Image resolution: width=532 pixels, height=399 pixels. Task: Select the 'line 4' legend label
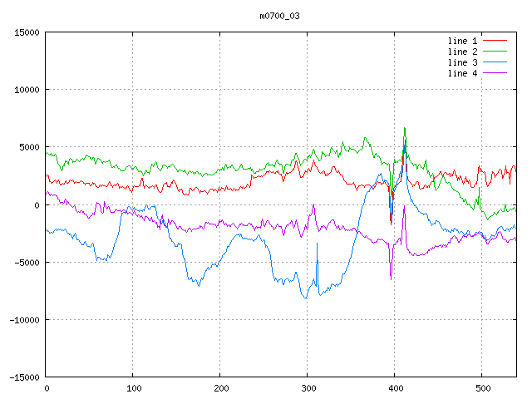(x=463, y=73)
